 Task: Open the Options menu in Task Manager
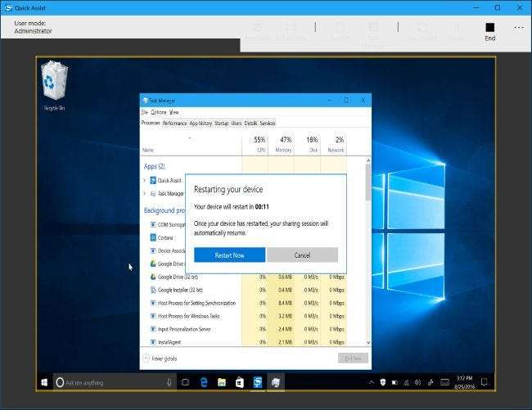point(159,112)
